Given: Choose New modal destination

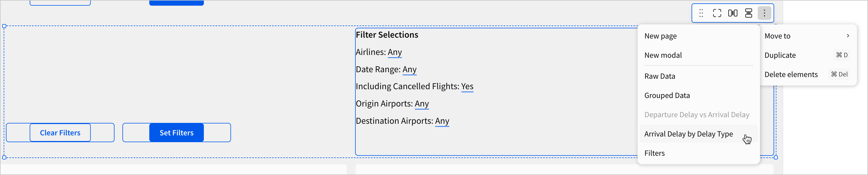Looking at the screenshot, I should (663, 55).
